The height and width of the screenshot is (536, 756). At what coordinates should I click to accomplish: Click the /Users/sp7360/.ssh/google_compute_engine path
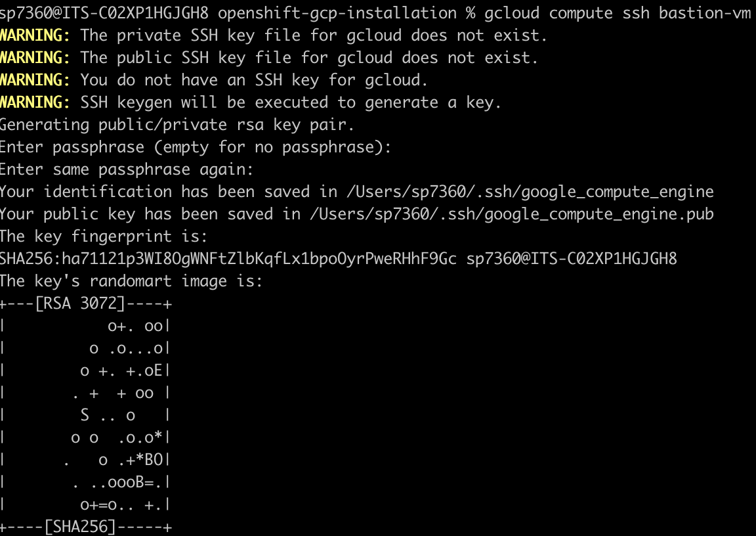[530, 192]
